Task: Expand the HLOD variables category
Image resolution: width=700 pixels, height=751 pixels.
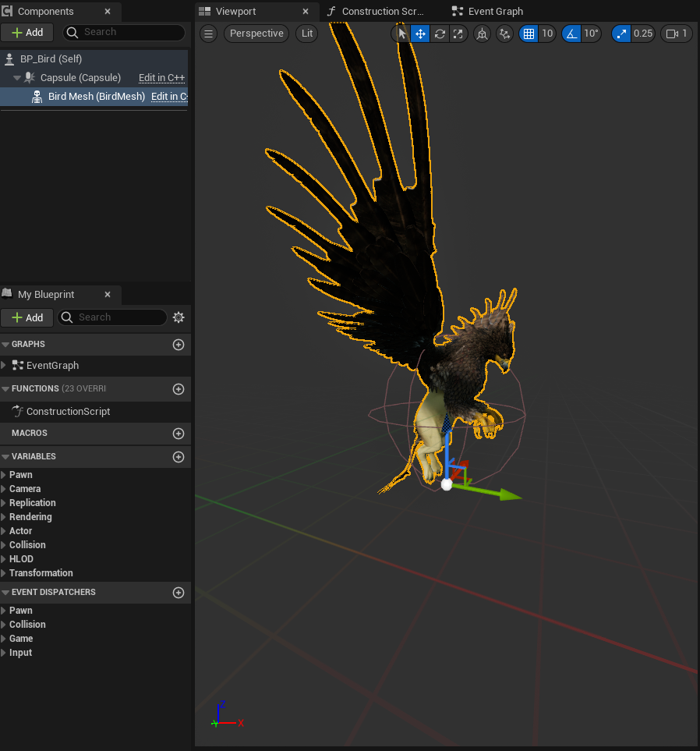Action: tap(4, 559)
